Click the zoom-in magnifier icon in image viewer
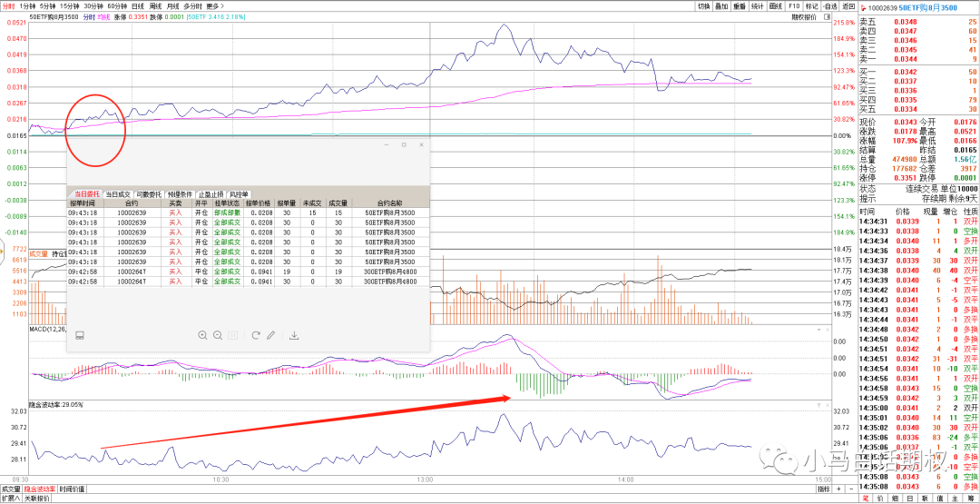Screen dimensions: 980x504 click(x=202, y=335)
